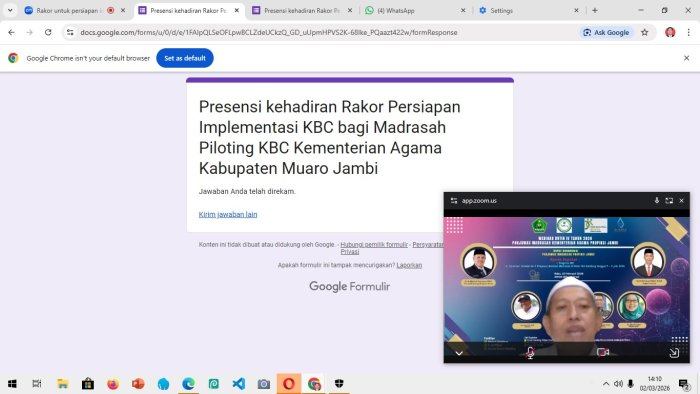Open the Privasi link
The height and width of the screenshot is (394, 700).
click(x=350, y=252)
